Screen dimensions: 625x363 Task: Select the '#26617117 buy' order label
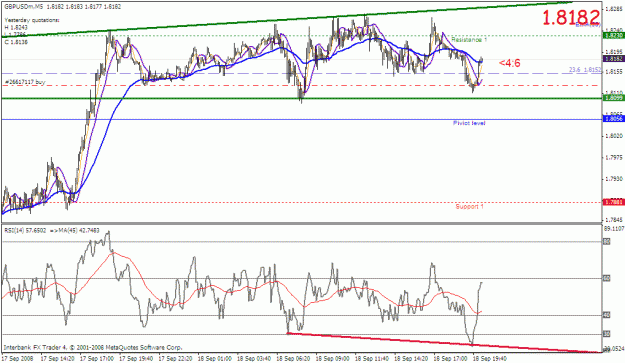click(x=25, y=82)
